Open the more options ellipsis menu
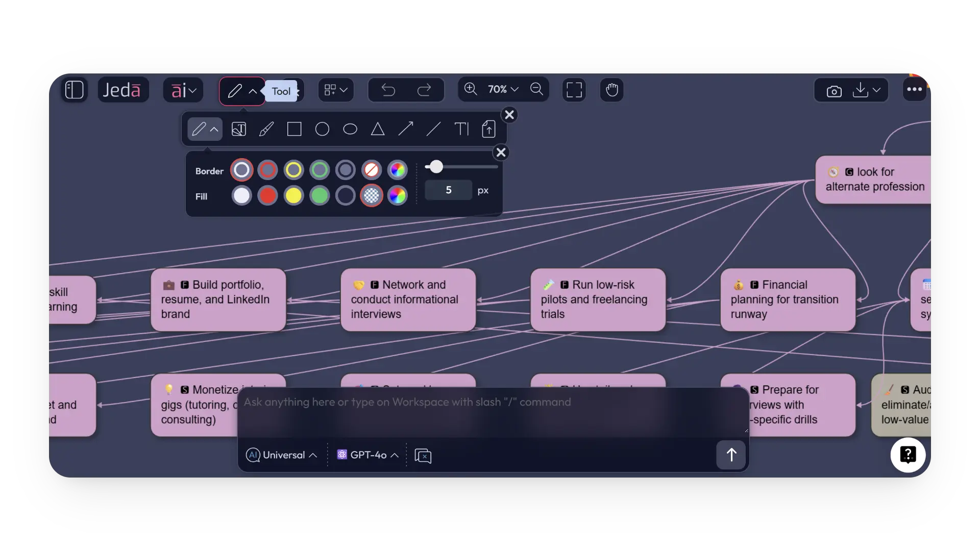Image resolution: width=980 pixels, height=551 pixels. pos(914,89)
